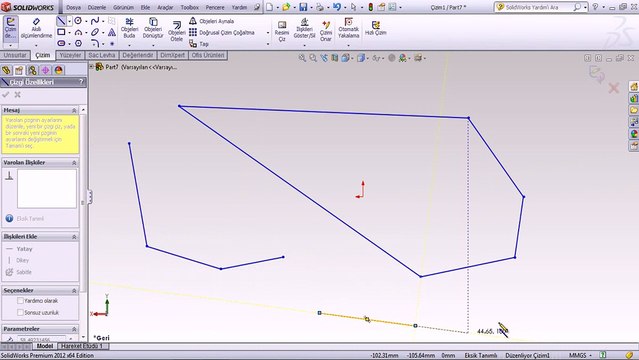This screenshot has width=639, height=360.
Task: Open the PropertyManager tab icon
Action: (19, 70)
